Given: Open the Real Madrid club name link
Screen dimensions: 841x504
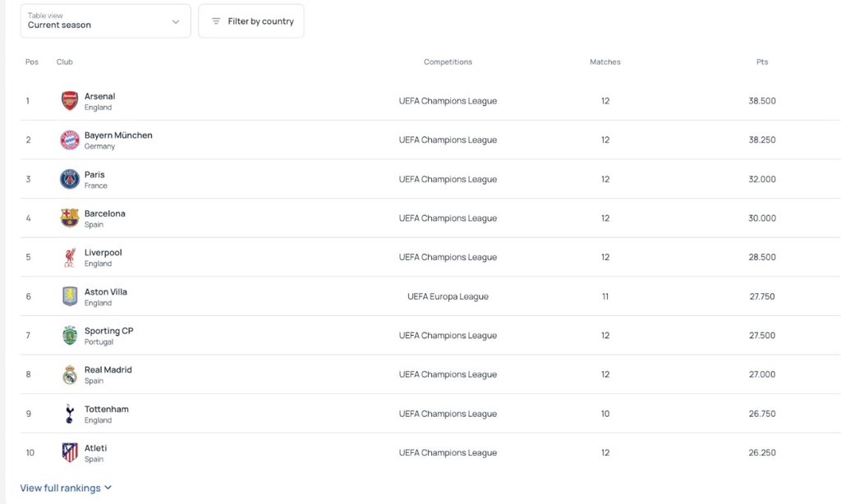Looking at the screenshot, I should (108, 369).
